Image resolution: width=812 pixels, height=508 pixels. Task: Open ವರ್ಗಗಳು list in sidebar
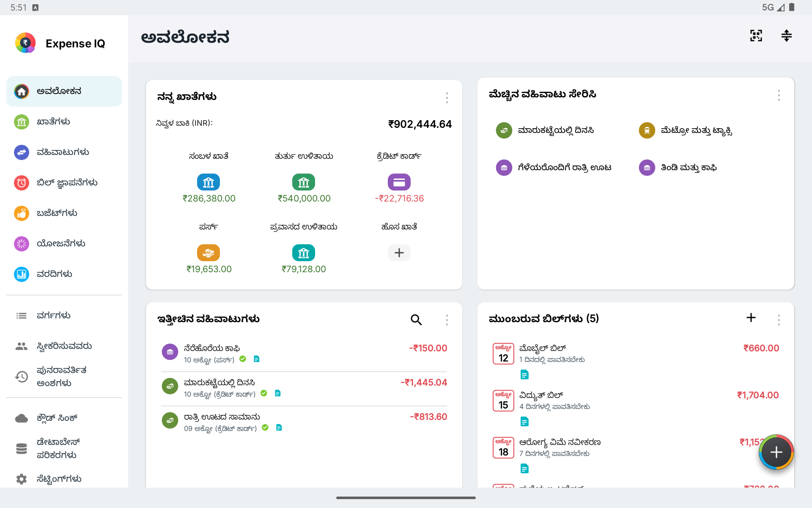[64, 316]
